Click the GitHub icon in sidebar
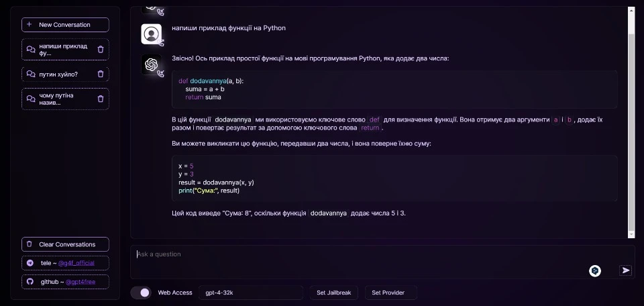The width and height of the screenshot is (644, 306). tap(30, 282)
